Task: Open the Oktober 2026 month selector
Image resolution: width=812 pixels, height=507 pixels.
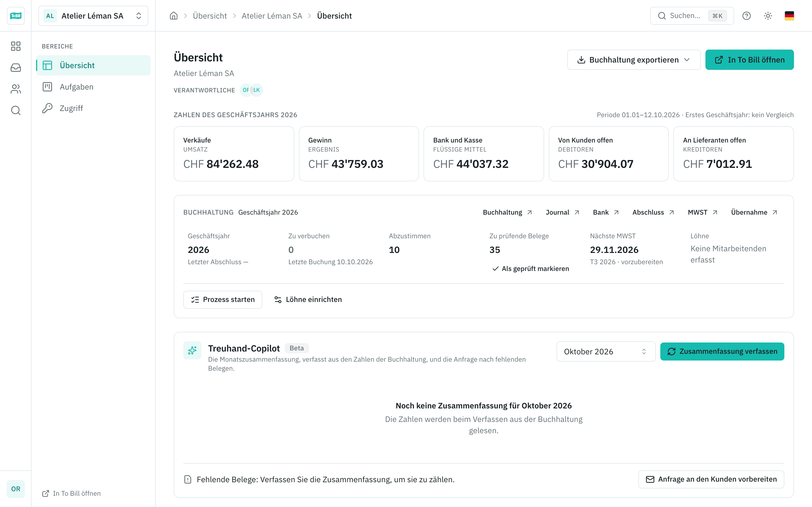Action: [x=606, y=352]
